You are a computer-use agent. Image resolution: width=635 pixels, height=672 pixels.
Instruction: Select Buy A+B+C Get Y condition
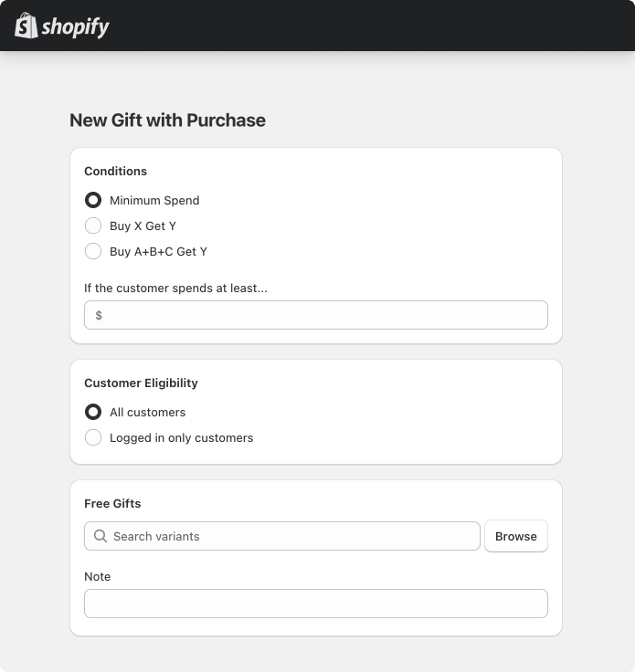(93, 251)
